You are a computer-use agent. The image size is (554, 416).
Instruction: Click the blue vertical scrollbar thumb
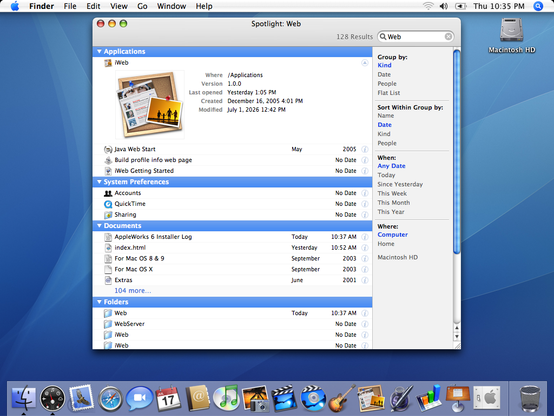click(x=456, y=152)
